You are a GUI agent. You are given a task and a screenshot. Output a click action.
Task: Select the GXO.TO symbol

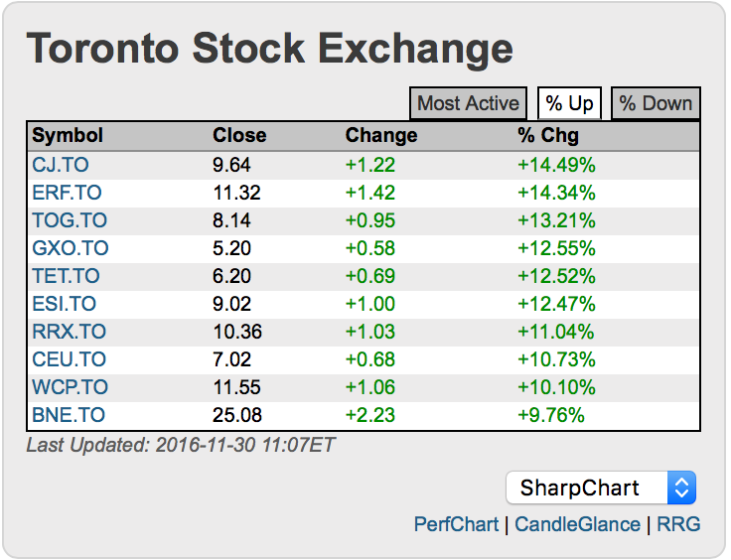coord(71,248)
